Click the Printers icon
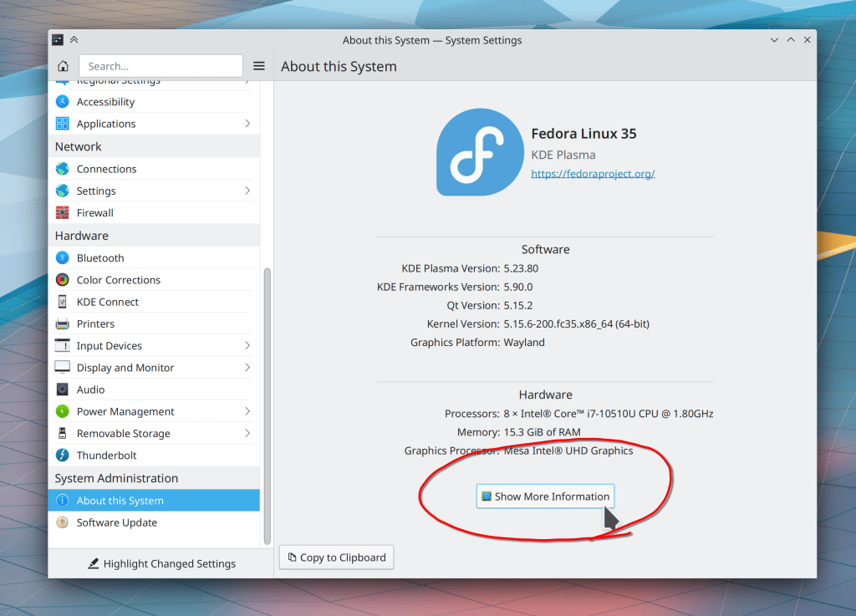856x616 pixels. [x=63, y=323]
